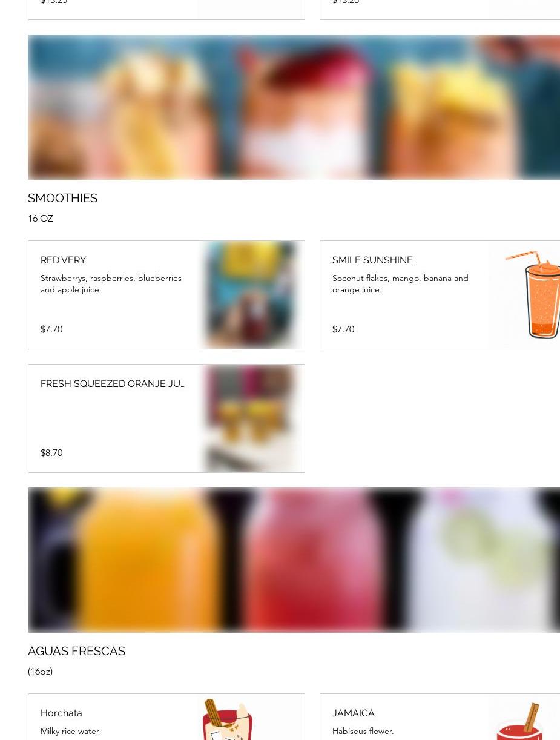Click the Smile Sunshine ingredients description
Viewport: 560px width, 740px height.
pyautogui.click(x=400, y=284)
